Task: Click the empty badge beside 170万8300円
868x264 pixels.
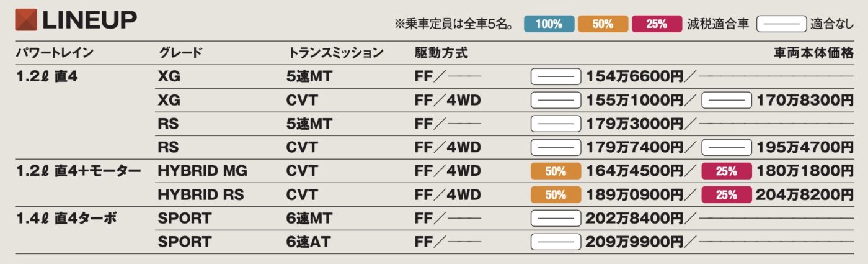Action: click(x=726, y=100)
